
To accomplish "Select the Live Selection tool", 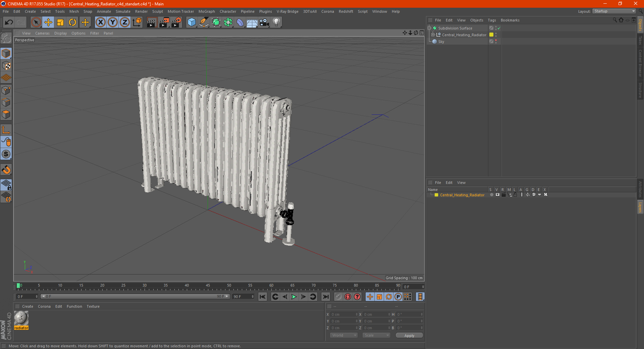I will (36, 22).
